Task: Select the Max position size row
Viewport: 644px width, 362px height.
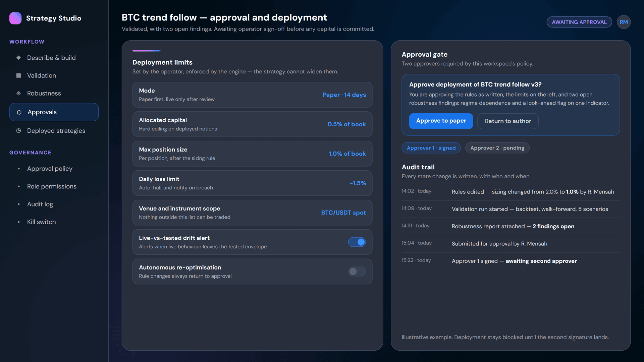Action: pos(252,154)
